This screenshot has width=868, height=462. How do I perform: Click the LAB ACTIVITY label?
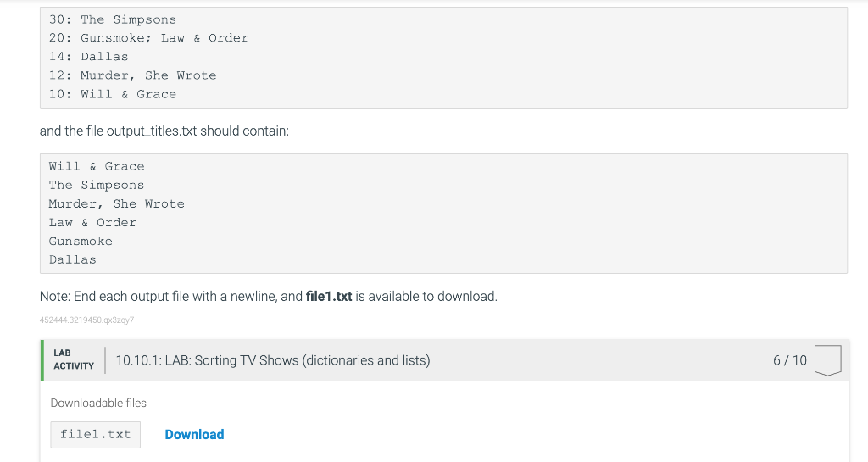coord(74,359)
